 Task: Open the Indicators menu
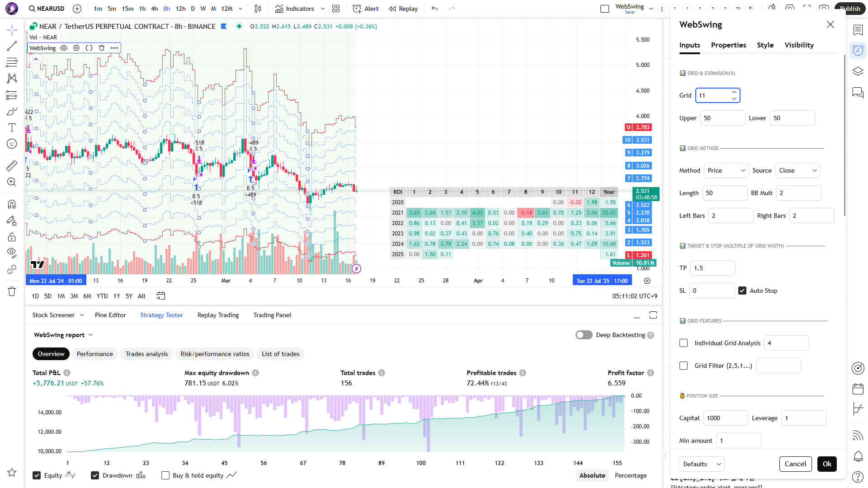coord(295,9)
